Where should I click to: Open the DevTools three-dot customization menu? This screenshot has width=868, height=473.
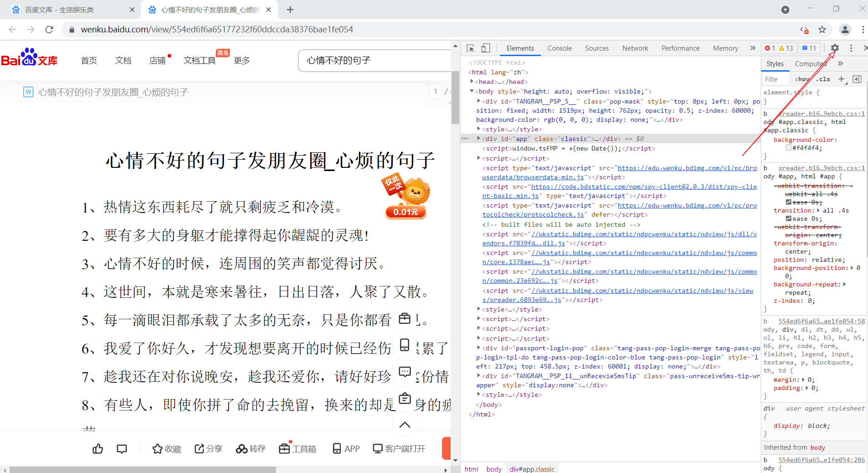point(851,48)
